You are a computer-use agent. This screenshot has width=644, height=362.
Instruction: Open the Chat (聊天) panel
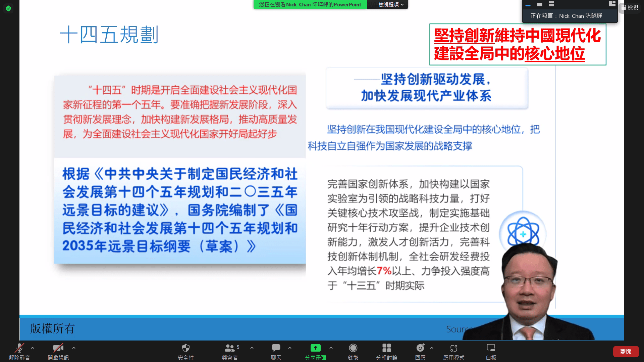coord(276,348)
